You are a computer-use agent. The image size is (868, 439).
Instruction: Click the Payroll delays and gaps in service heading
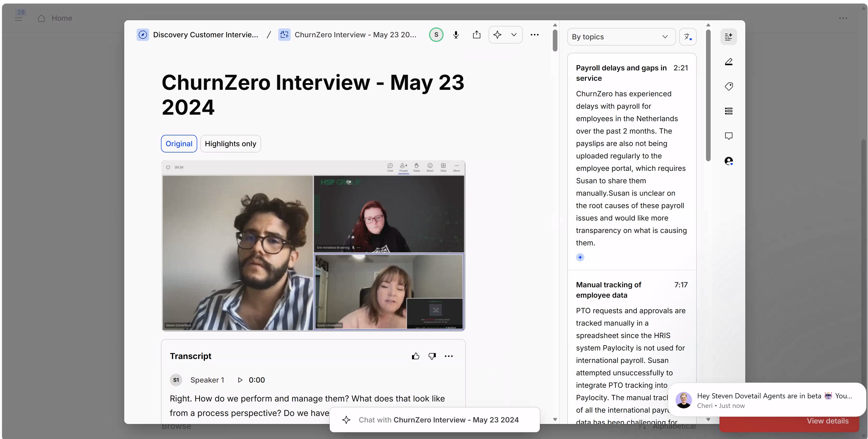click(x=621, y=73)
